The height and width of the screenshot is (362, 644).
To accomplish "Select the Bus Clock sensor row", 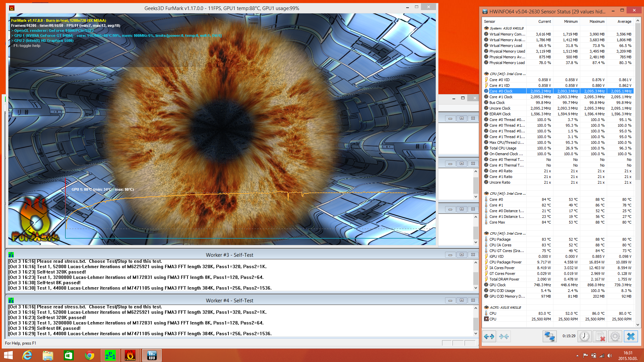I will coord(558,103).
